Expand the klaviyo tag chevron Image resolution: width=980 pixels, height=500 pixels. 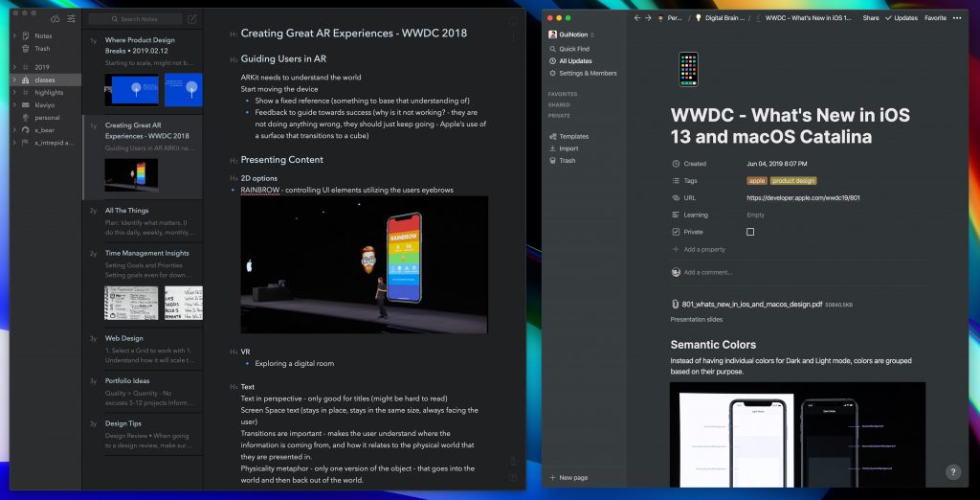[14, 105]
